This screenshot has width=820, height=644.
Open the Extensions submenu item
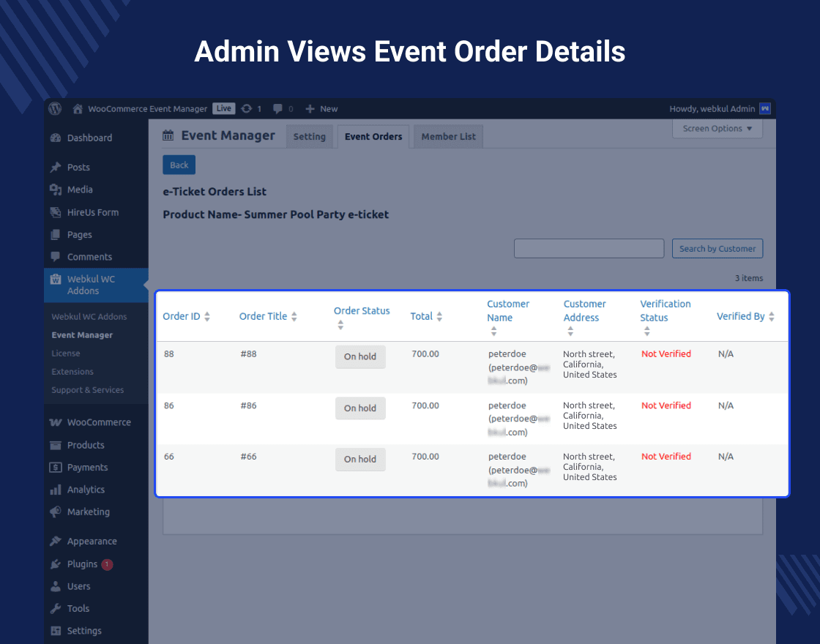[x=72, y=372]
